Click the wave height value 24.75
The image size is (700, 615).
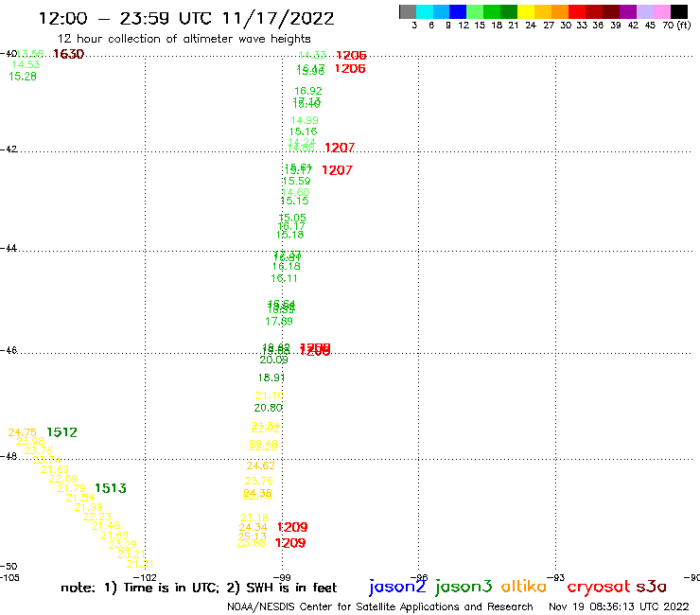click(23, 432)
